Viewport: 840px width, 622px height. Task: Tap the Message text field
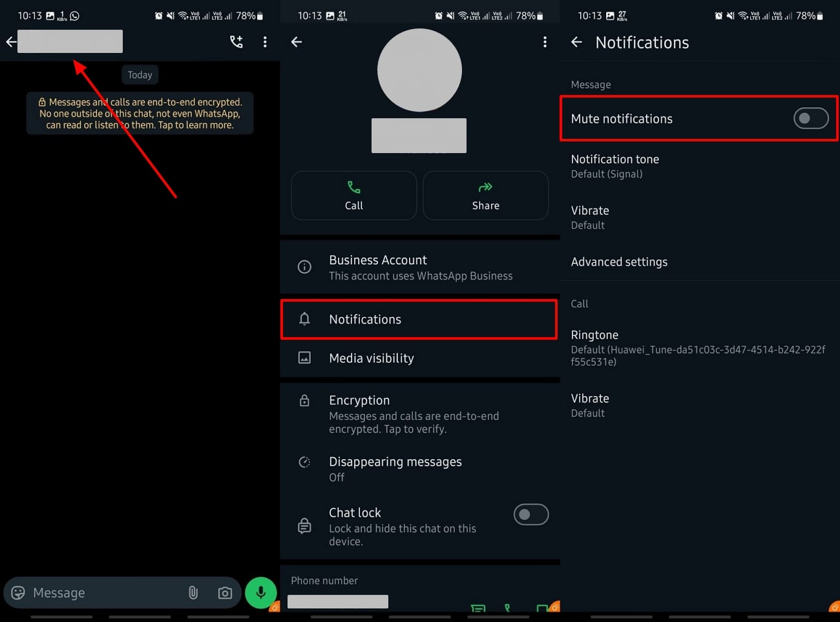click(x=103, y=593)
